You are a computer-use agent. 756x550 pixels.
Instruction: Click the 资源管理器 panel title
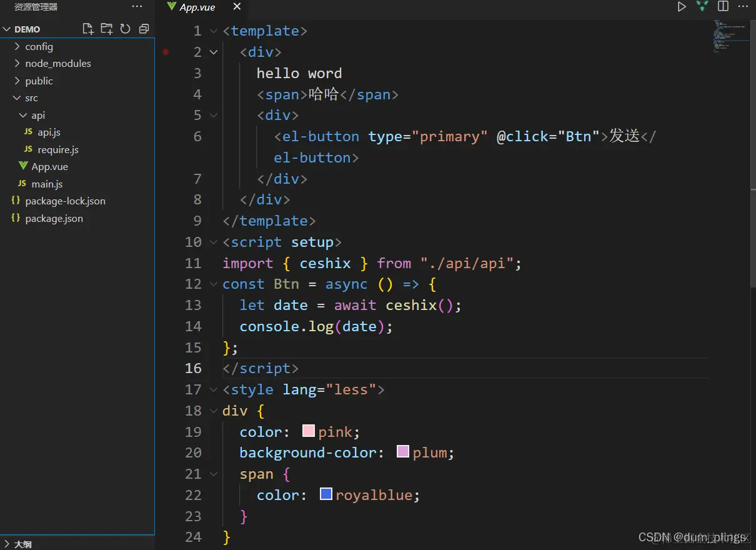point(36,7)
